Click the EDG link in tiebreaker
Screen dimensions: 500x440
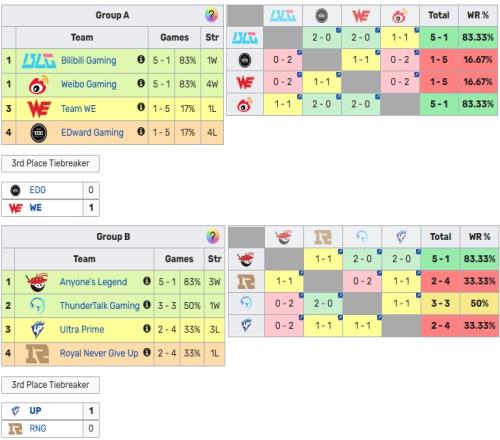coord(37,190)
